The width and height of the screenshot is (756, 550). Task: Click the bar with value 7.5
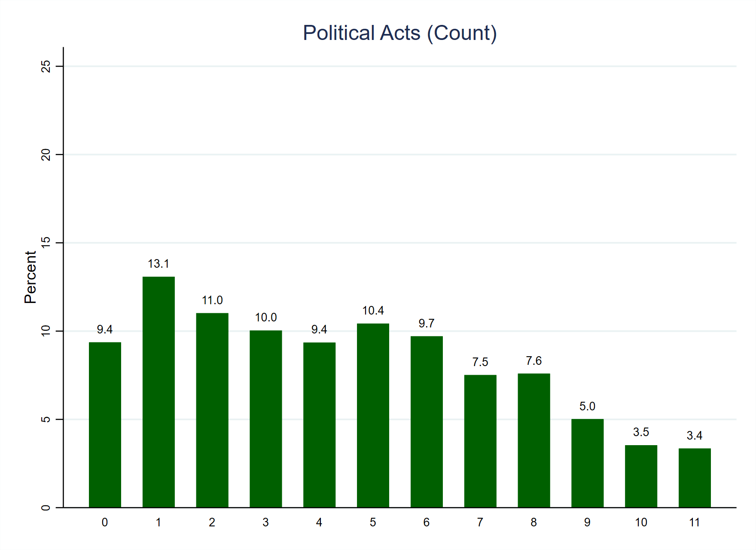(x=480, y=441)
